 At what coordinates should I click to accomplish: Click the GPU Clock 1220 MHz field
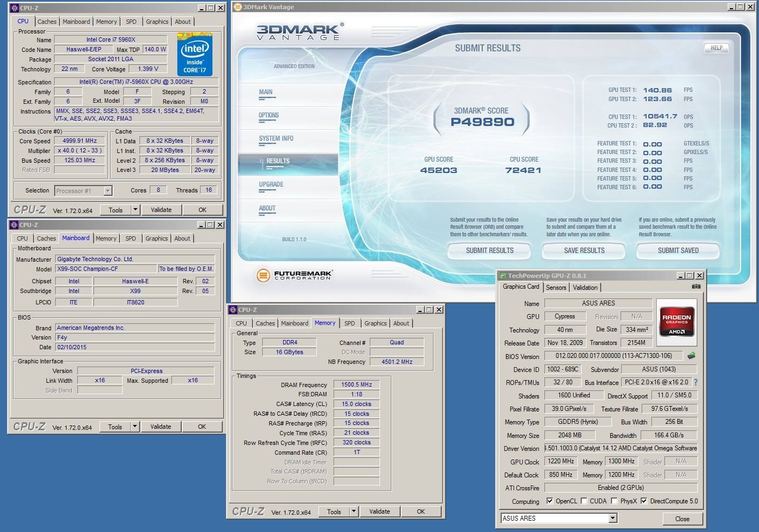point(561,461)
